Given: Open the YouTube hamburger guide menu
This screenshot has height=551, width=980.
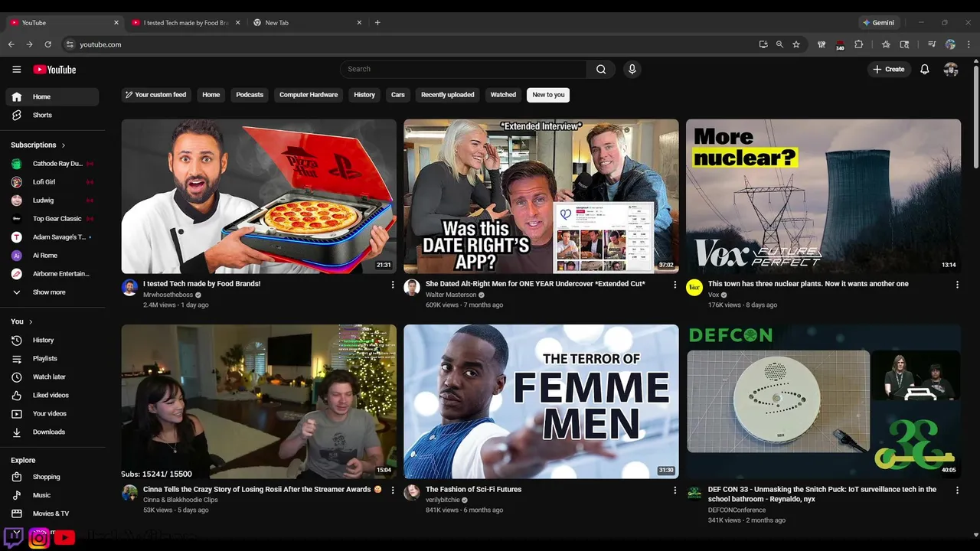Looking at the screenshot, I should click(x=16, y=69).
